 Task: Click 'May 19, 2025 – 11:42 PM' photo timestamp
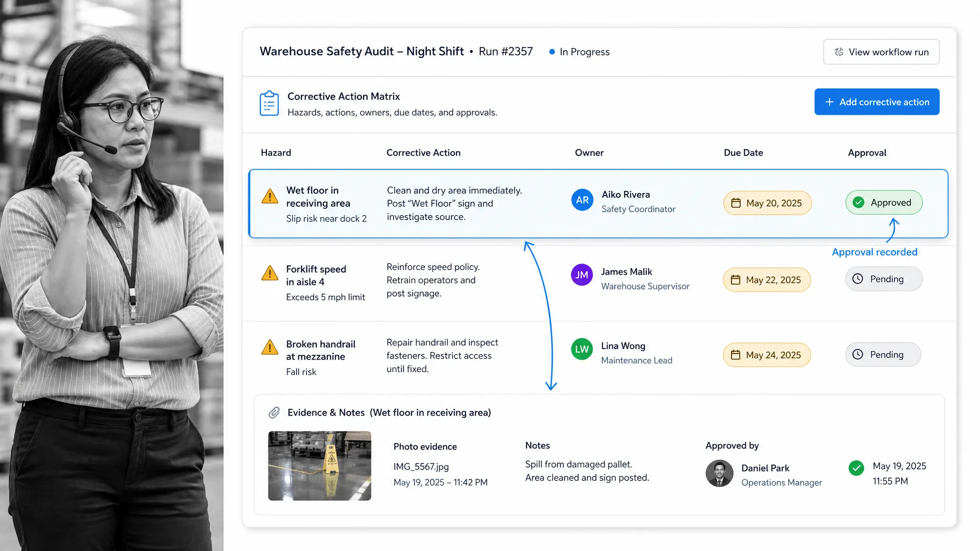pyautogui.click(x=440, y=482)
